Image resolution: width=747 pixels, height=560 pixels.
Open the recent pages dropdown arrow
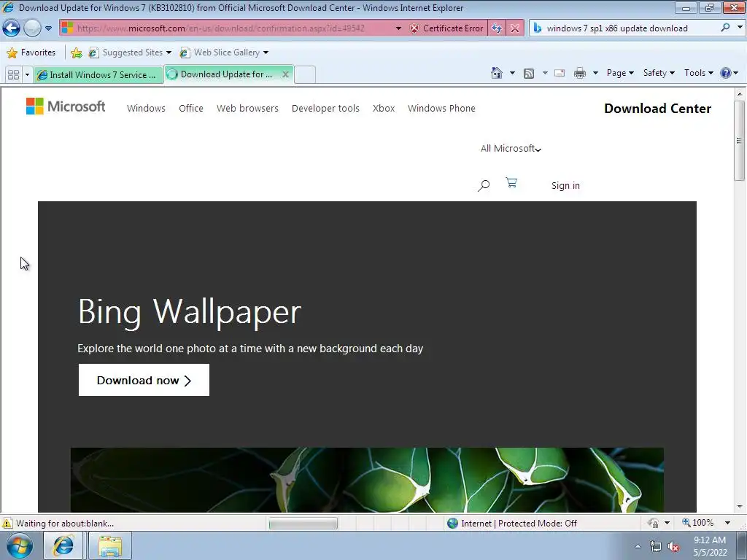[x=49, y=28]
